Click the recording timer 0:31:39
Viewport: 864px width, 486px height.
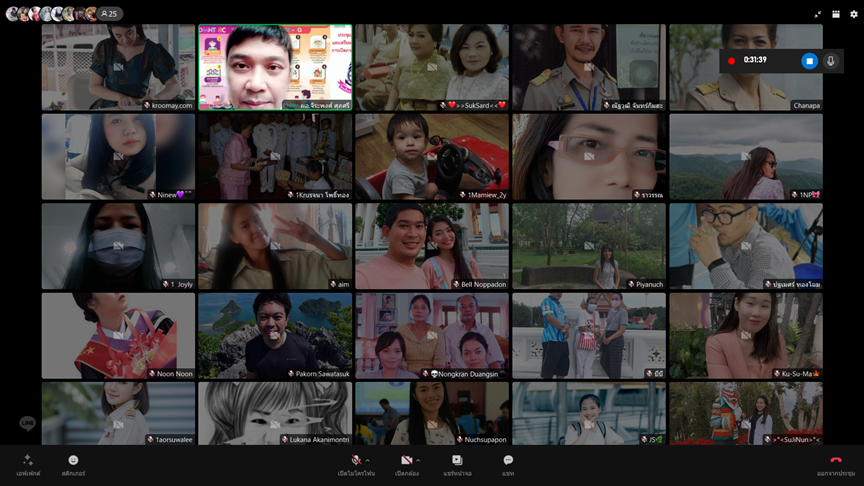coord(755,60)
